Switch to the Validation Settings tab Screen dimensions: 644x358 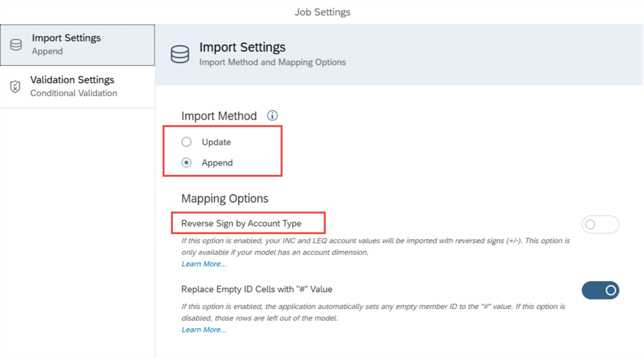[x=78, y=87]
